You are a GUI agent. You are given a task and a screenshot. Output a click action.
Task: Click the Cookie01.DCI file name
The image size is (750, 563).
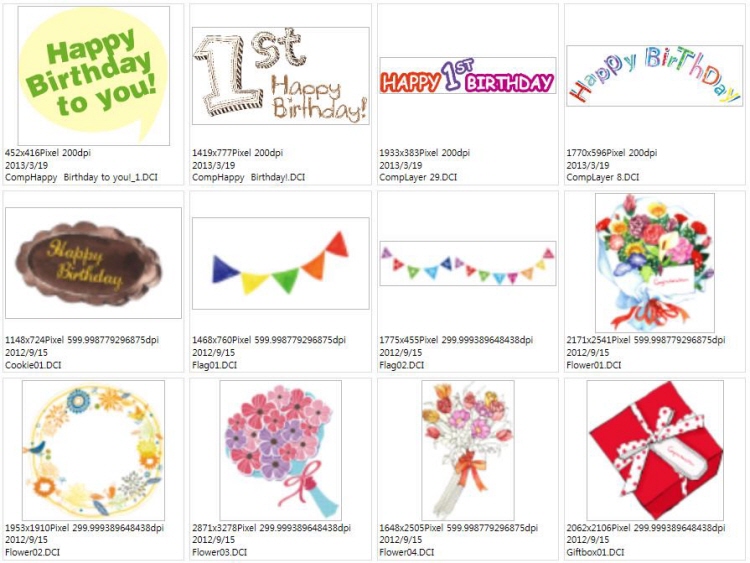click(33, 365)
